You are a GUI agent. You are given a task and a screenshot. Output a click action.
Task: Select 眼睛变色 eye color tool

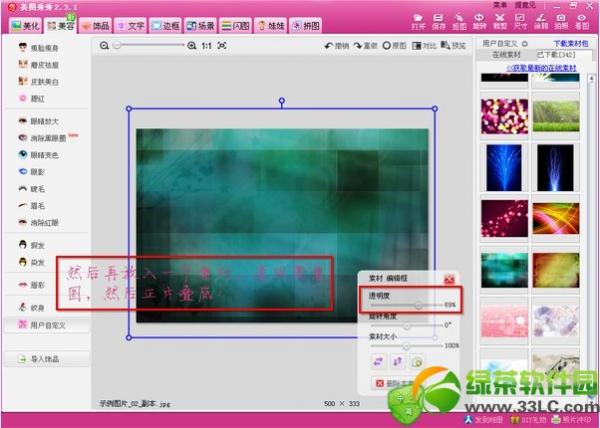click(x=39, y=155)
